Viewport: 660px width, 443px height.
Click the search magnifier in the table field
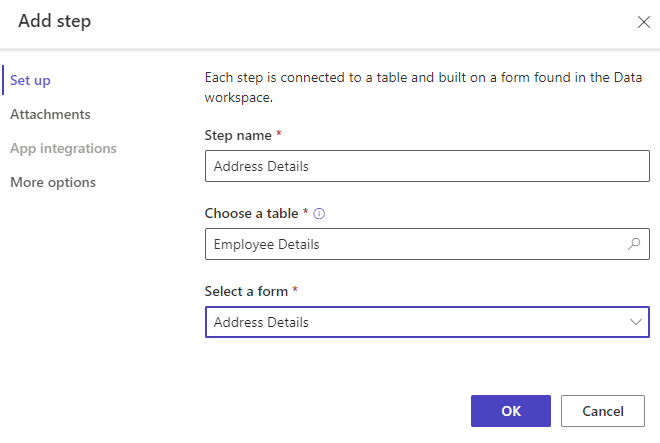click(x=633, y=244)
